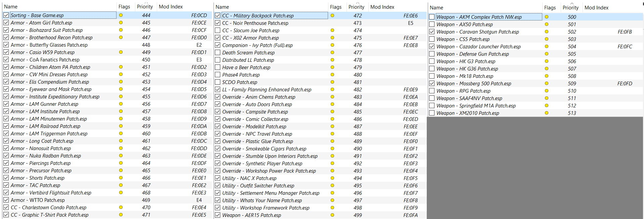644x219 pixels.
Task: Sort left list by Priority column header
Action: point(145,7)
